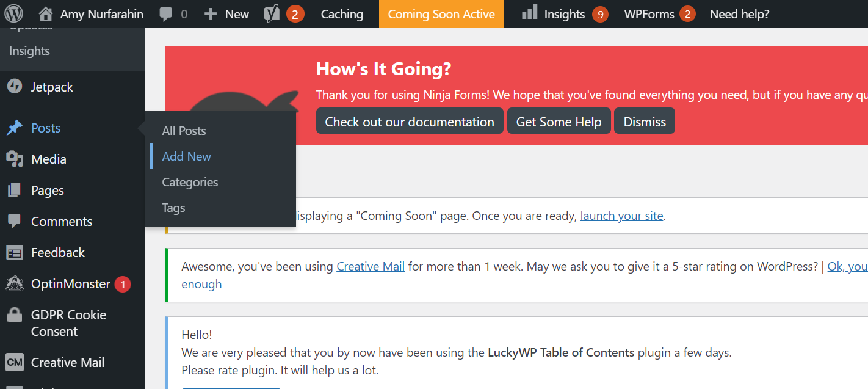Follow the launch your site link
The width and height of the screenshot is (868, 389).
[x=621, y=216]
